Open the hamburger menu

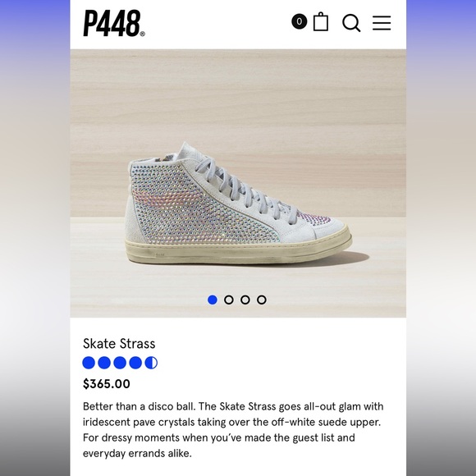(x=382, y=23)
